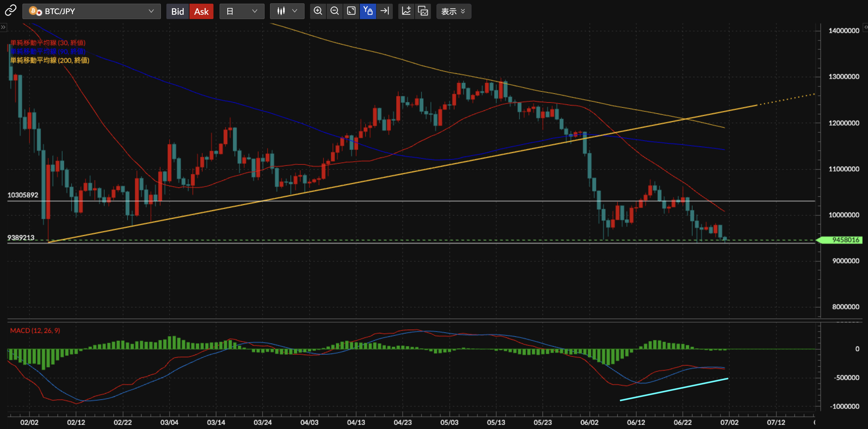The width and height of the screenshot is (868, 429).
Task: Fit the chart to screen icon
Action: (x=351, y=11)
